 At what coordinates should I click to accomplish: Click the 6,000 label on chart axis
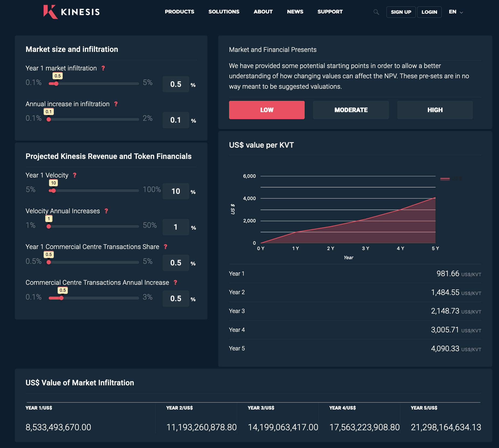(249, 176)
